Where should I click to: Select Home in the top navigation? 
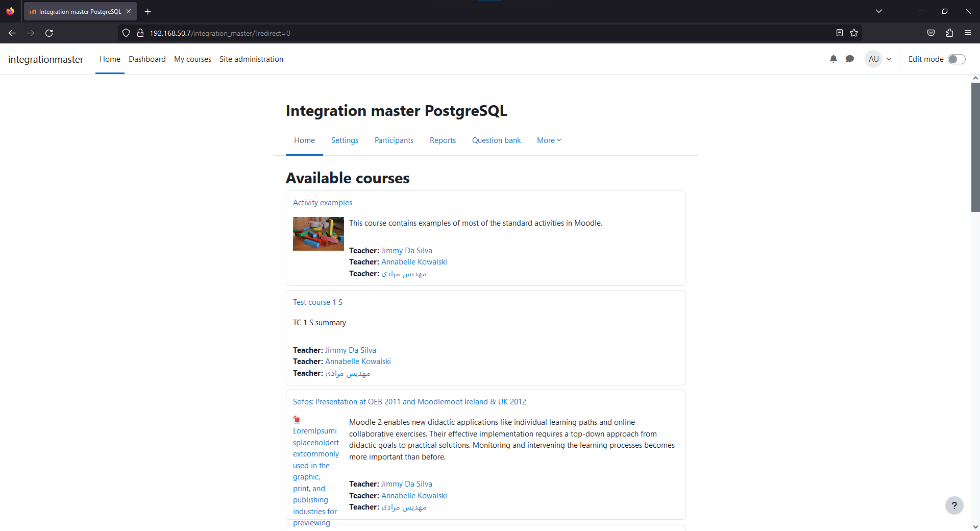tap(110, 59)
